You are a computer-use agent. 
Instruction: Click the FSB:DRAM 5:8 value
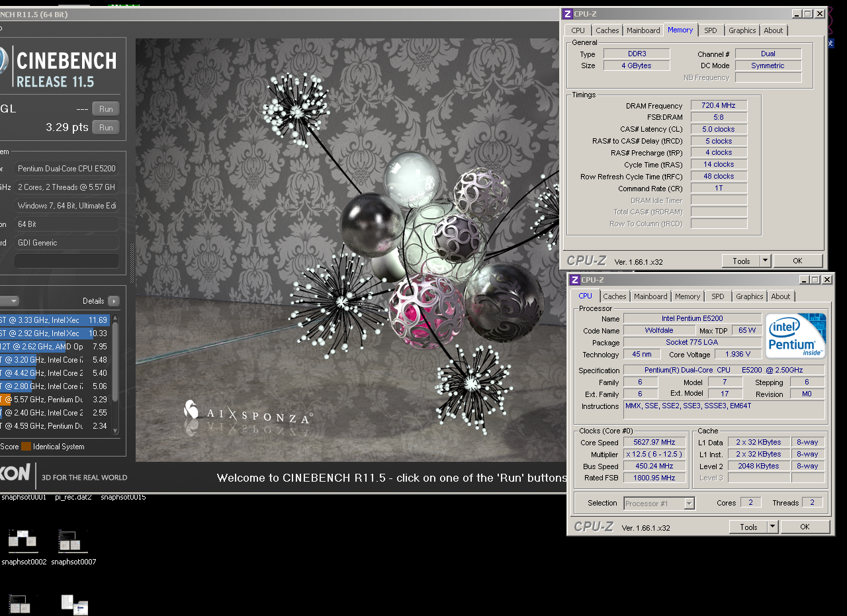click(719, 117)
